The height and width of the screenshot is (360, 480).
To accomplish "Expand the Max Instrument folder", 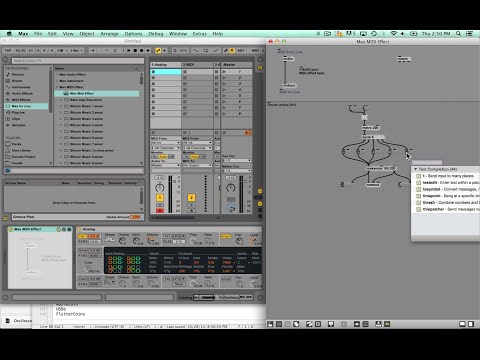I will click(x=57, y=81).
